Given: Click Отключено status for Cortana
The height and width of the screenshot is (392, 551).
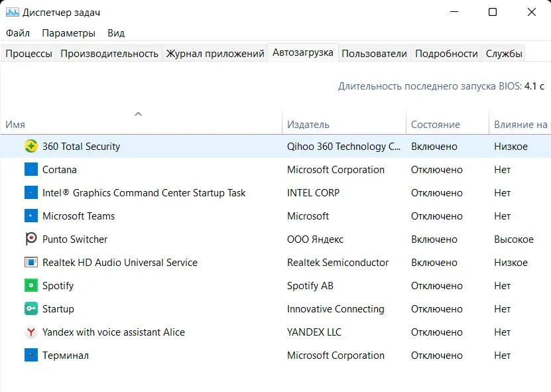Looking at the screenshot, I should coord(437,169).
